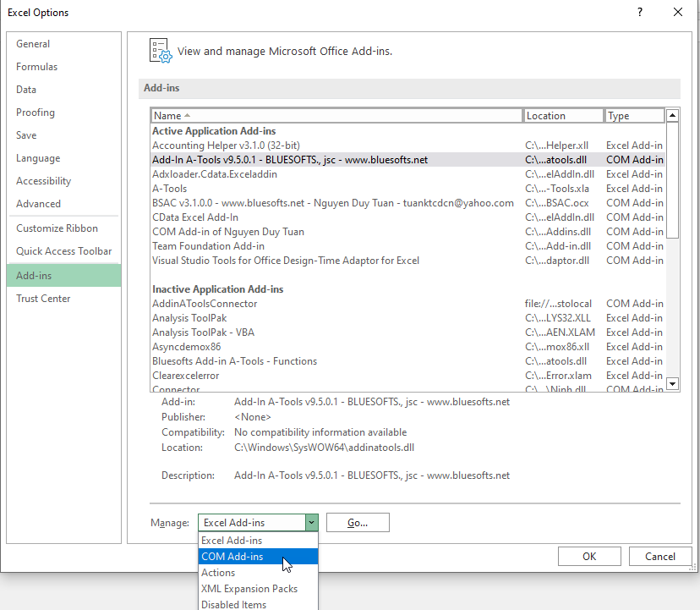Click the C:\...Helper.xll location cell
The width and height of the screenshot is (700, 610).
click(x=556, y=146)
